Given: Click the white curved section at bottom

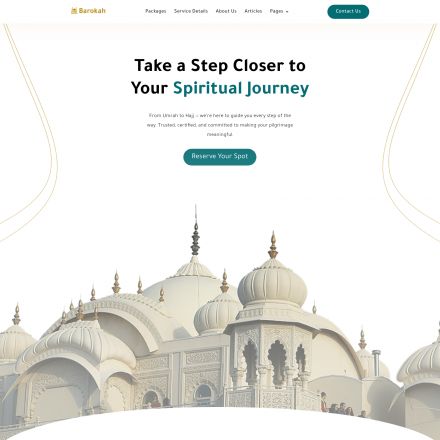Looking at the screenshot, I should (220, 425).
